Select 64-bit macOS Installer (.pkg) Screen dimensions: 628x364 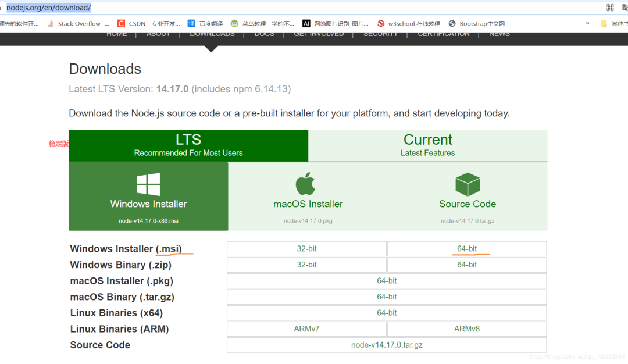(x=387, y=281)
